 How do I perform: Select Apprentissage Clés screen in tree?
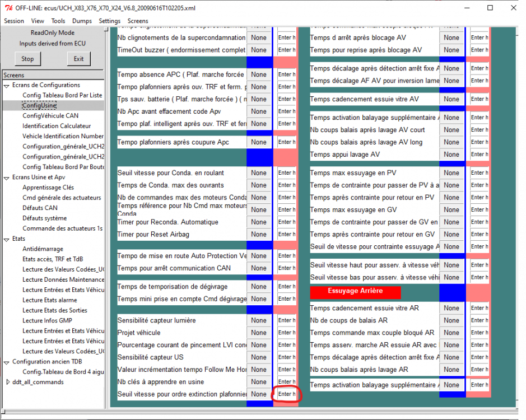click(x=48, y=187)
